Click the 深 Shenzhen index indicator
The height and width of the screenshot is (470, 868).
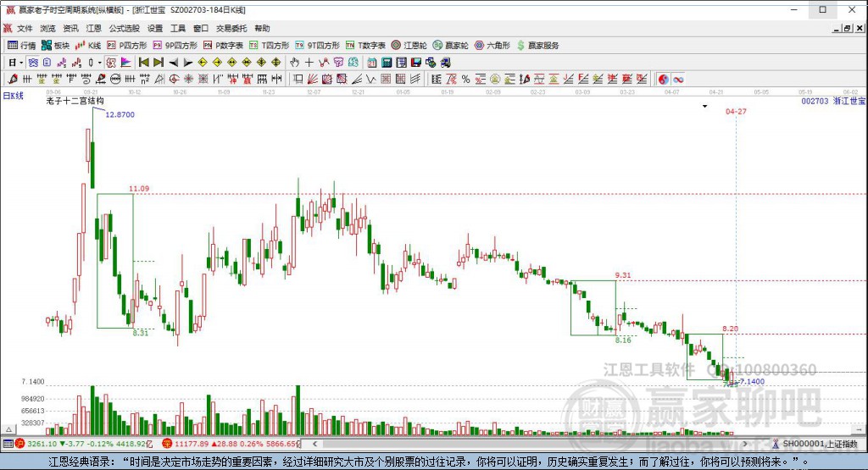167,444
